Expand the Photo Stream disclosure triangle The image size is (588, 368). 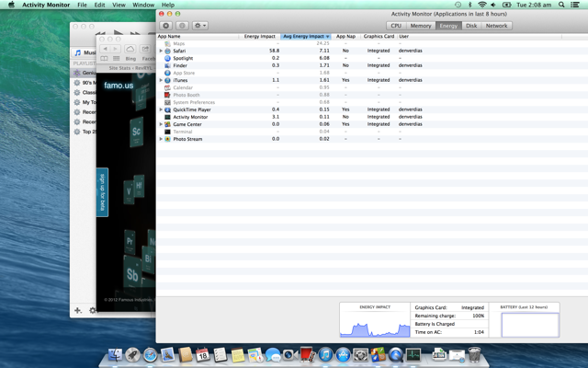(x=162, y=139)
